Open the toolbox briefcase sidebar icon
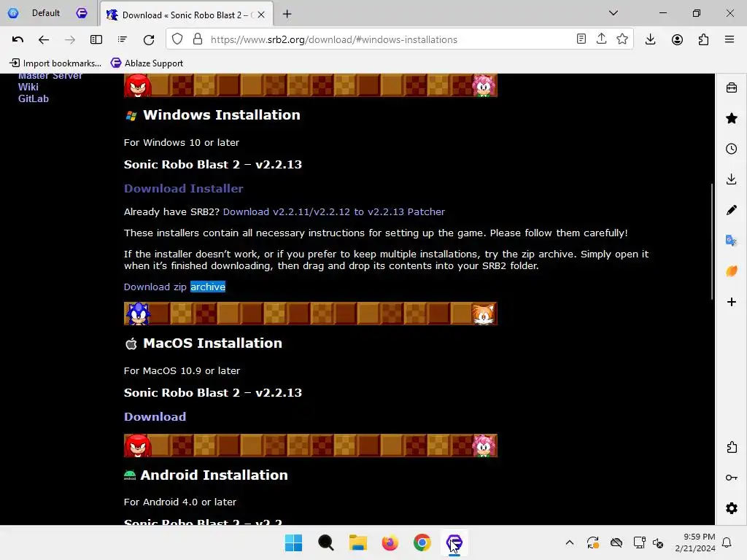747x560 pixels. [x=731, y=87]
